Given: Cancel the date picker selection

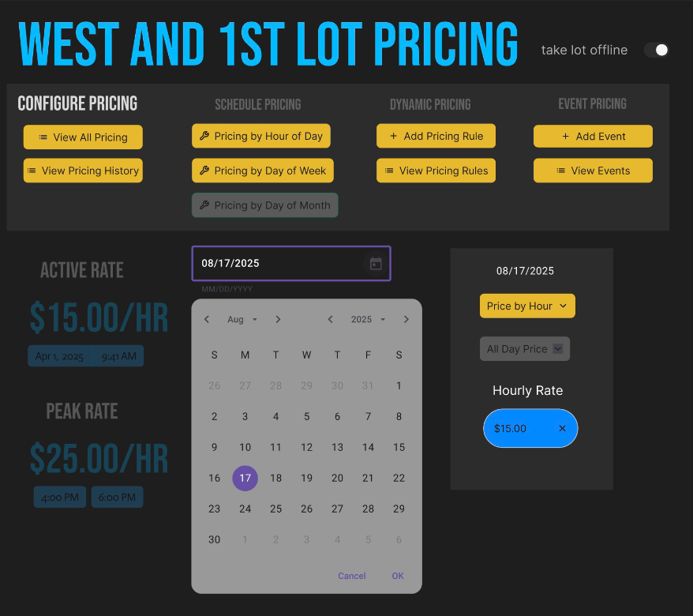Looking at the screenshot, I should click(x=352, y=576).
